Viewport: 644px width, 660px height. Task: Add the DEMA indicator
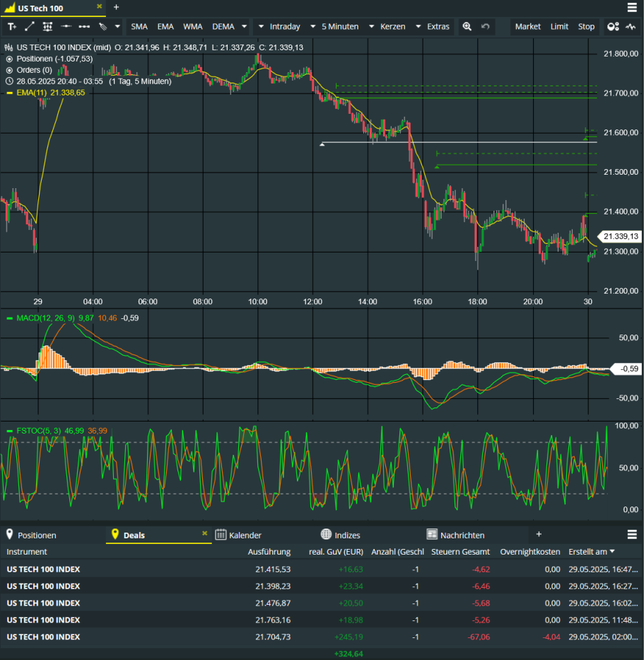(x=223, y=26)
